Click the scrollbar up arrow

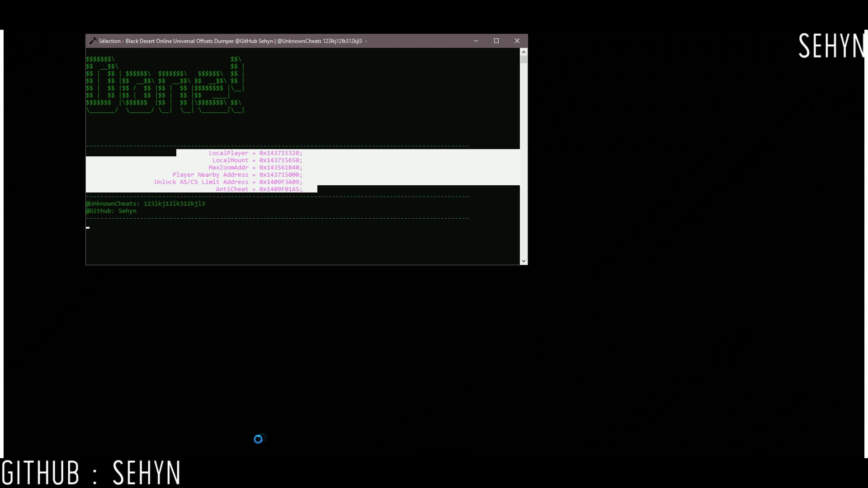524,52
